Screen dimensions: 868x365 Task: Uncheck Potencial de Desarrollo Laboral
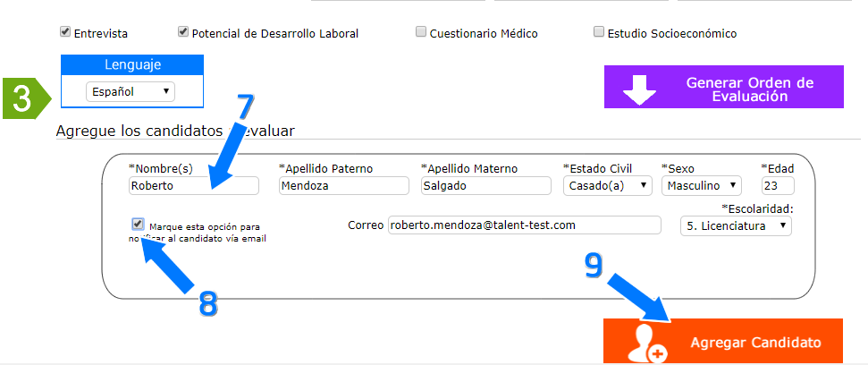(184, 32)
